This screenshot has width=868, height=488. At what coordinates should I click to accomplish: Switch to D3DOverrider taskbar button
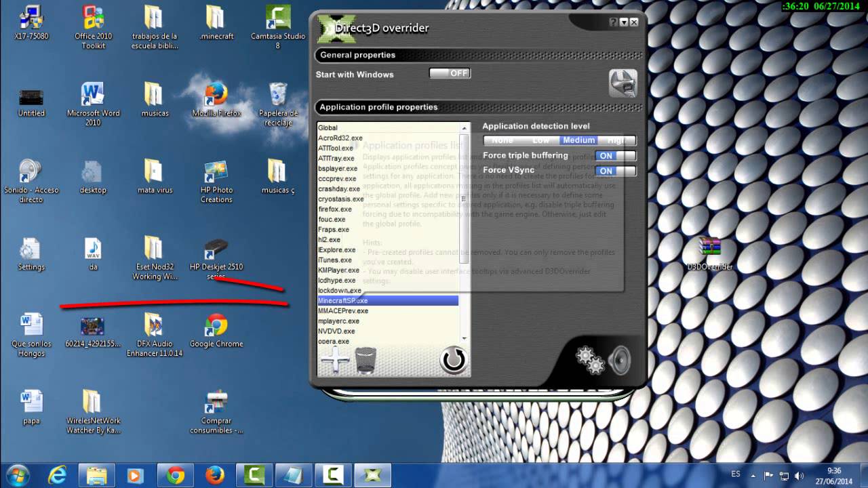(372, 476)
